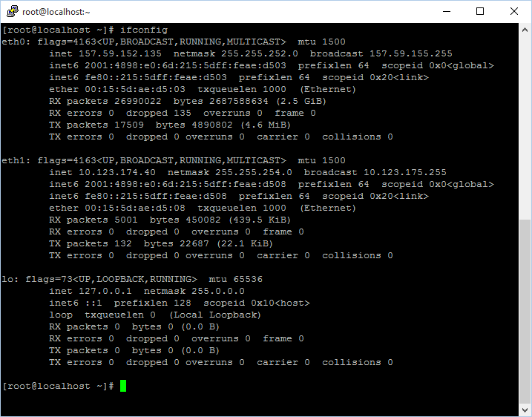This screenshot has width=532, height=417.
Task: Click the eth0 interface name
Action: click(16, 42)
